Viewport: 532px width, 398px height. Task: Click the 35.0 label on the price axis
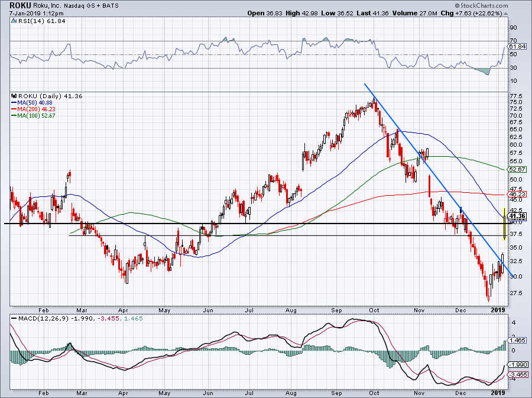(x=515, y=248)
